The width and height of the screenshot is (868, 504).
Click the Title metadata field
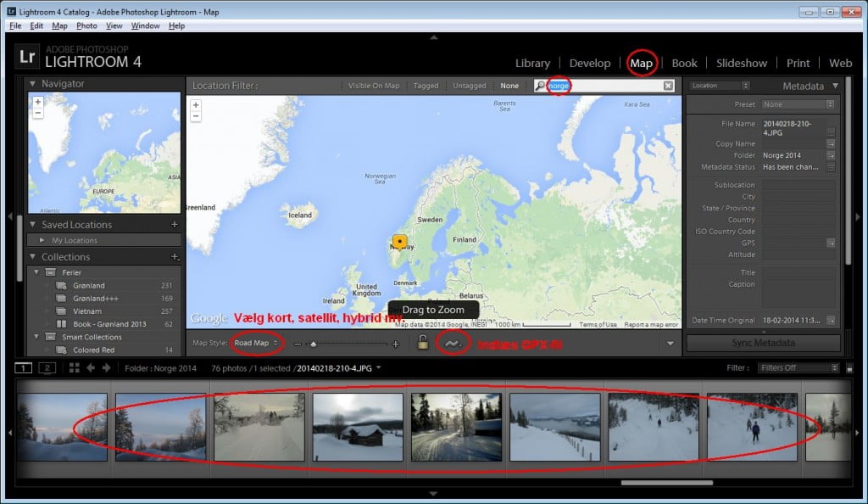pos(798,272)
